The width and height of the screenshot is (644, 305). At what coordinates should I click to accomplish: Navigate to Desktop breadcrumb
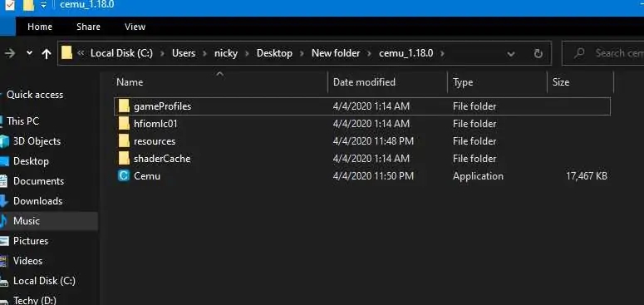pos(274,53)
